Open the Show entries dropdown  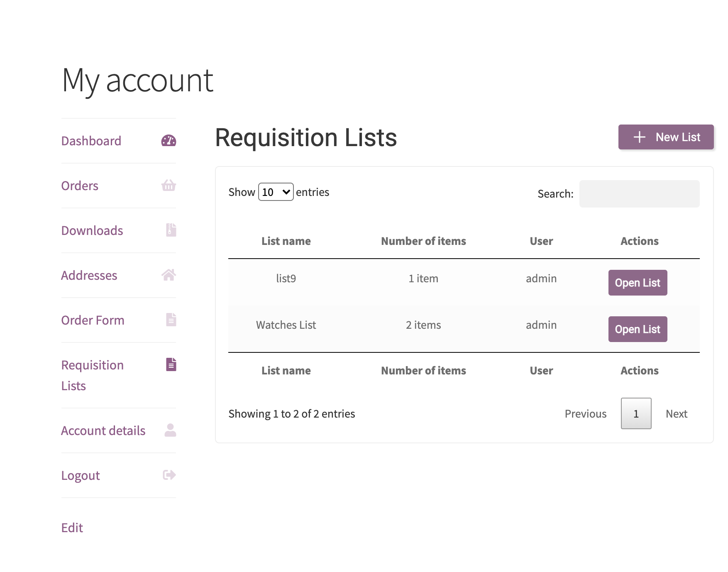(276, 192)
